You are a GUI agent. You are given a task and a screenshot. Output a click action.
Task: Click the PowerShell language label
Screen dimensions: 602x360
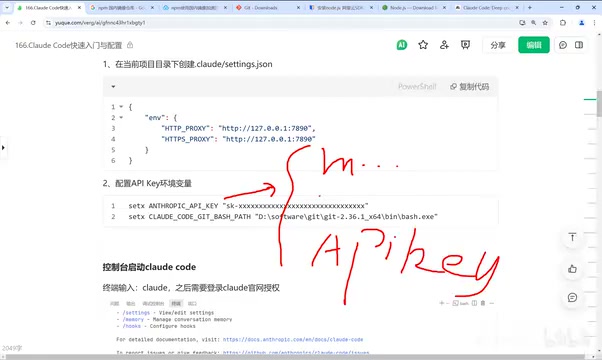coord(417,87)
